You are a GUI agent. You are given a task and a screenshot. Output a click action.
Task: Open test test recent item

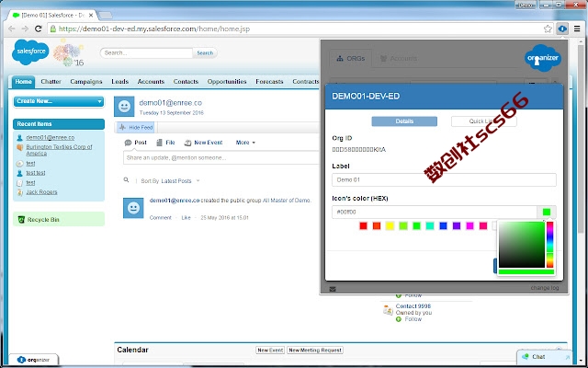pos(36,173)
